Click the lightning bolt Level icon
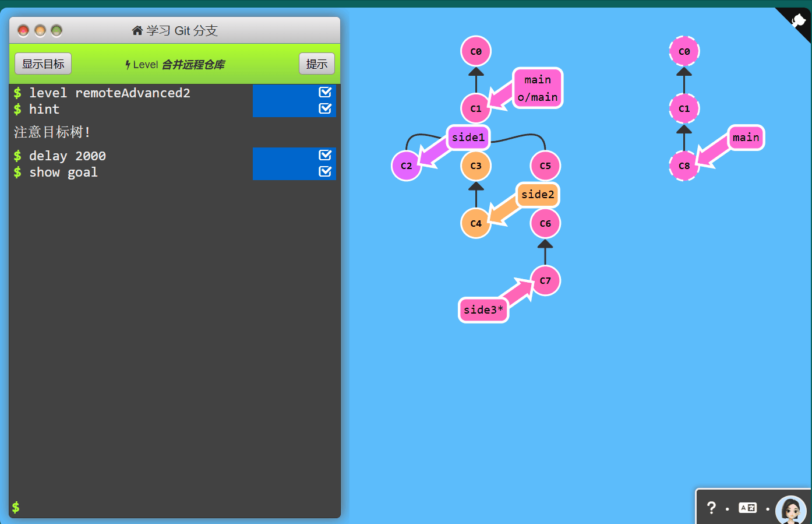 pos(128,65)
